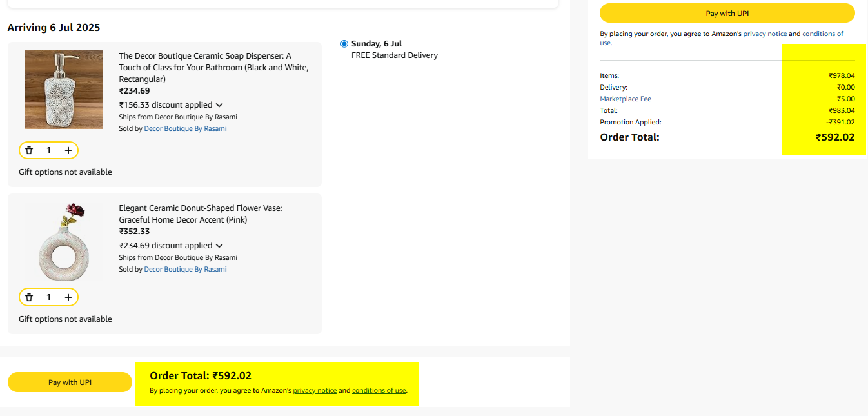
Task: Select Sunday, 6 Jul delivery option
Action: point(344,44)
